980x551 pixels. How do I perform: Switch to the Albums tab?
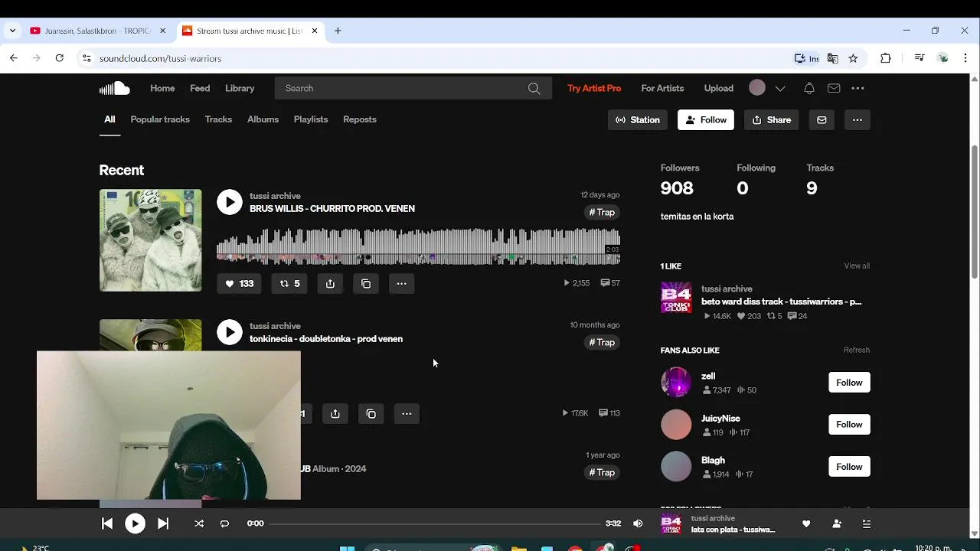pyautogui.click(x=263, y=119)
